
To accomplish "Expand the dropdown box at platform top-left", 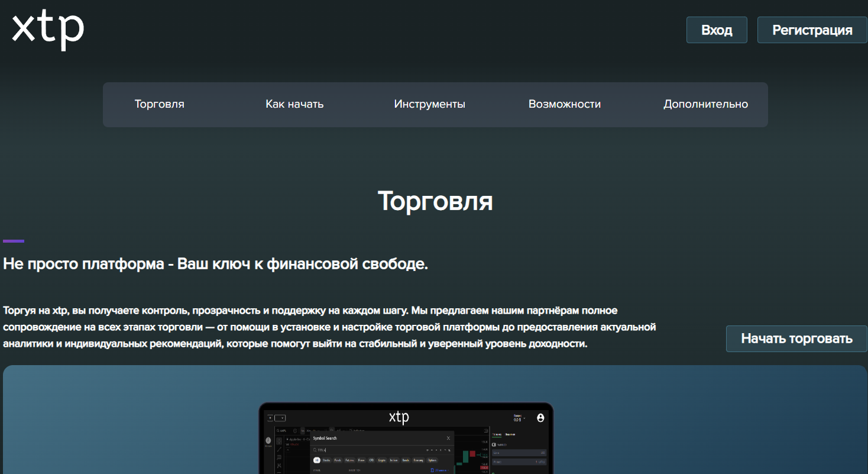I will [x=280, y=418].
